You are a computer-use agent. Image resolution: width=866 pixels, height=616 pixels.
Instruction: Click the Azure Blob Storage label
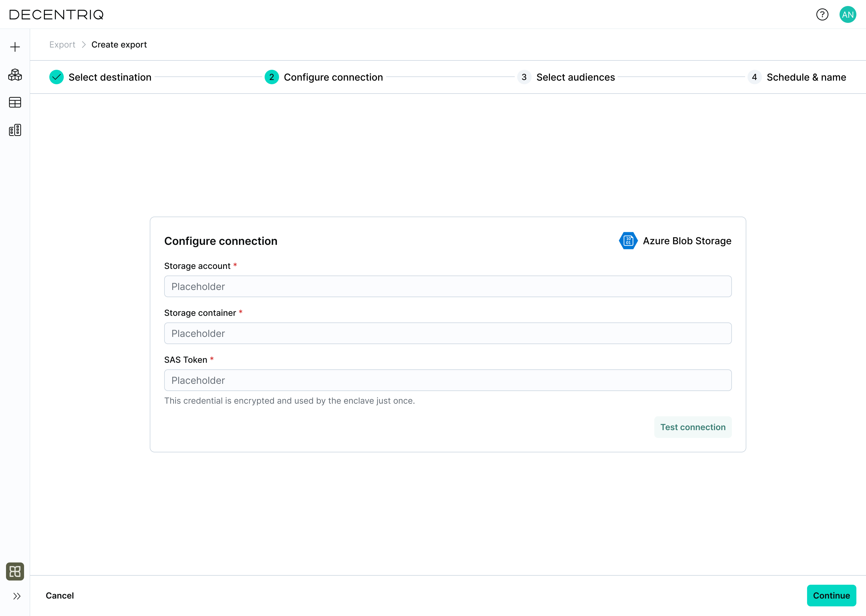(x=687, y=241)
